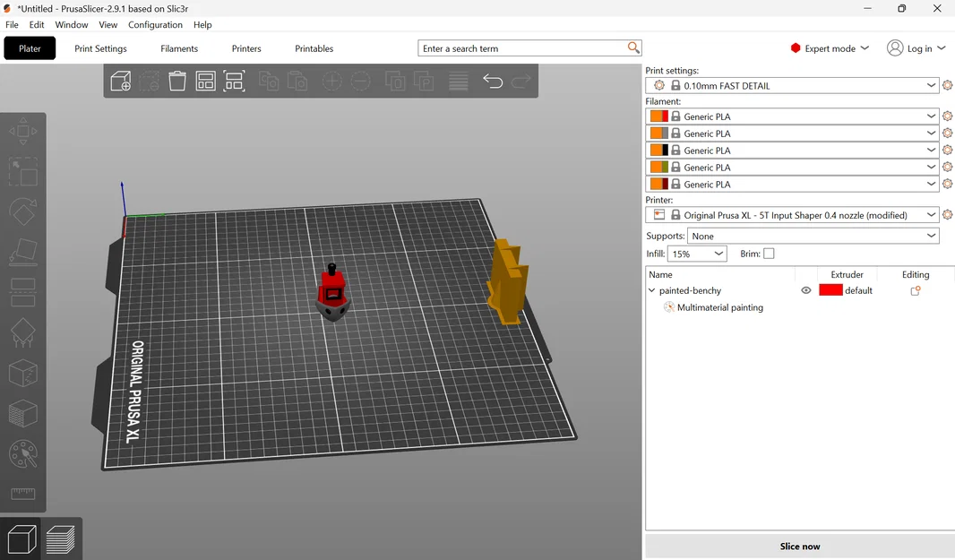Click the Arrange objects toolbar icon
This screenshot has width=955, height=560.
[x=205, y=81]
